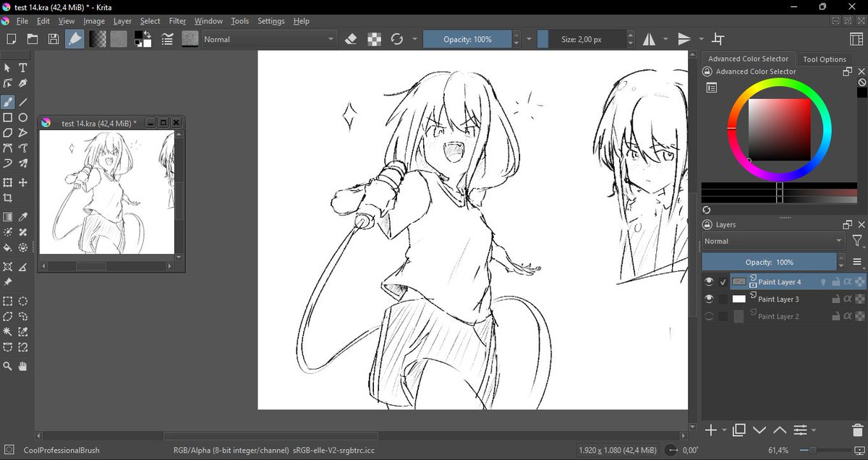Move the layer down
868x460 pixels.
[x=759, y=430]
